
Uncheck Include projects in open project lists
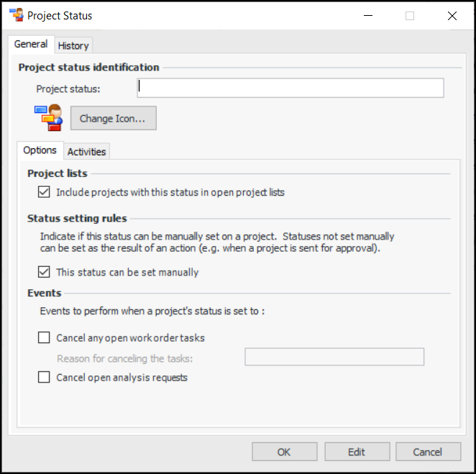click(x=44, y=192)
